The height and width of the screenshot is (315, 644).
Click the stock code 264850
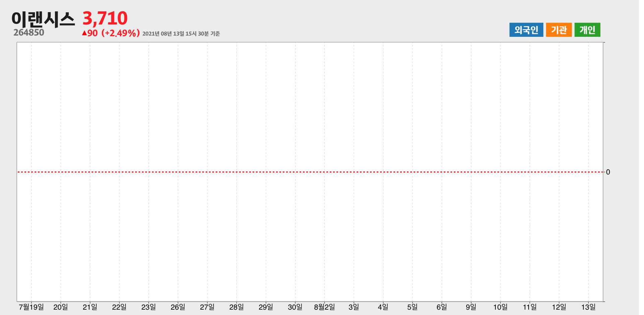(x=29, y=33)
